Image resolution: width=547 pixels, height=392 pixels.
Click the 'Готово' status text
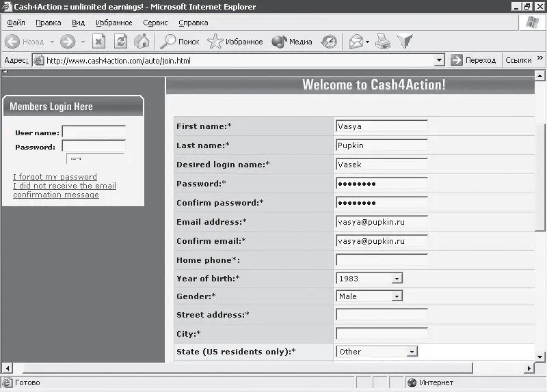coord(27,382)
